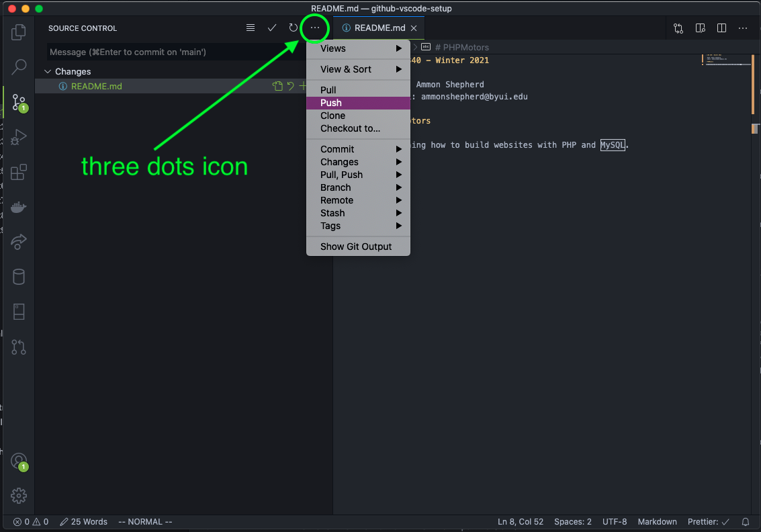The image size is (761, 532).
Task: Click the refresh icon in Source Control header
Action: 293,28
